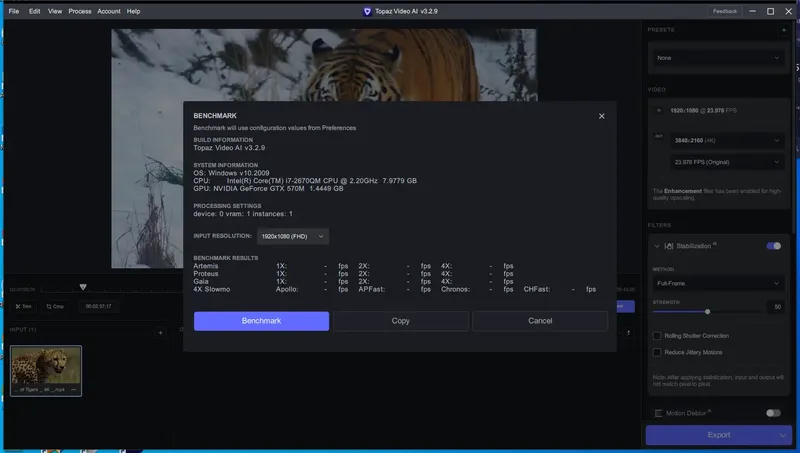Click the Stabilization Strength slider handle
This screenshot has height=453, width=800.
click(707, 311)
